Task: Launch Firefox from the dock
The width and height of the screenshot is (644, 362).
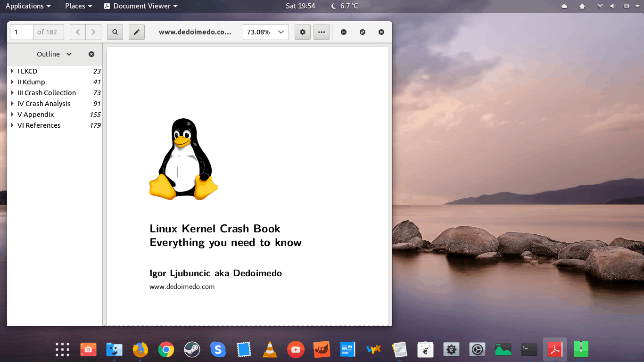Action: coord(140,349)
